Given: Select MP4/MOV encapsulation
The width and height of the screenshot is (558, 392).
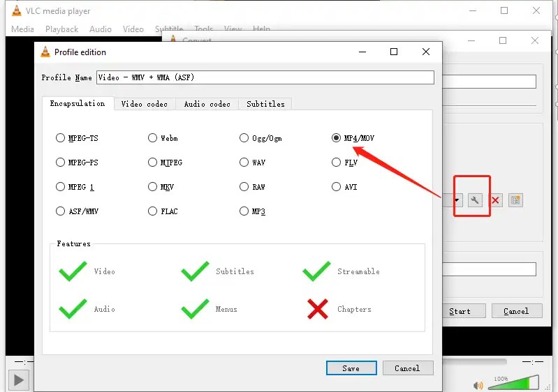Looking at the screenshot, I should 353,138.
